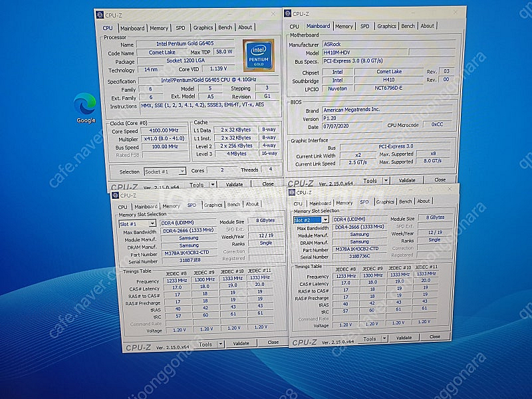
Task: Click the LPCIO chip value NCT6796D-E
Action: 388,88
